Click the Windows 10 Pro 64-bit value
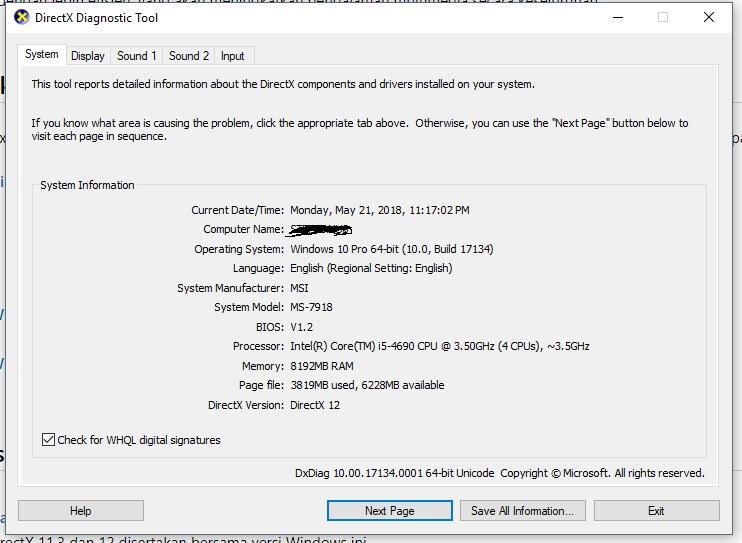 (x=392, y=249)
